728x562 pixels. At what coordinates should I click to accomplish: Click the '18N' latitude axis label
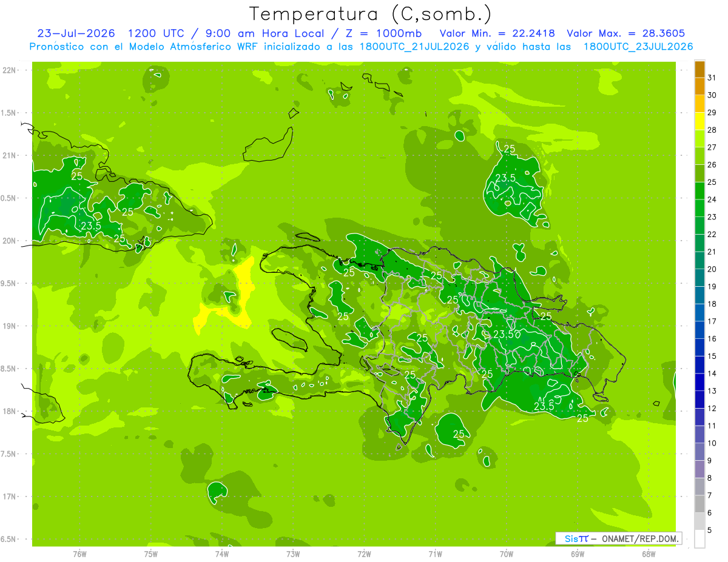pos(9,411)
